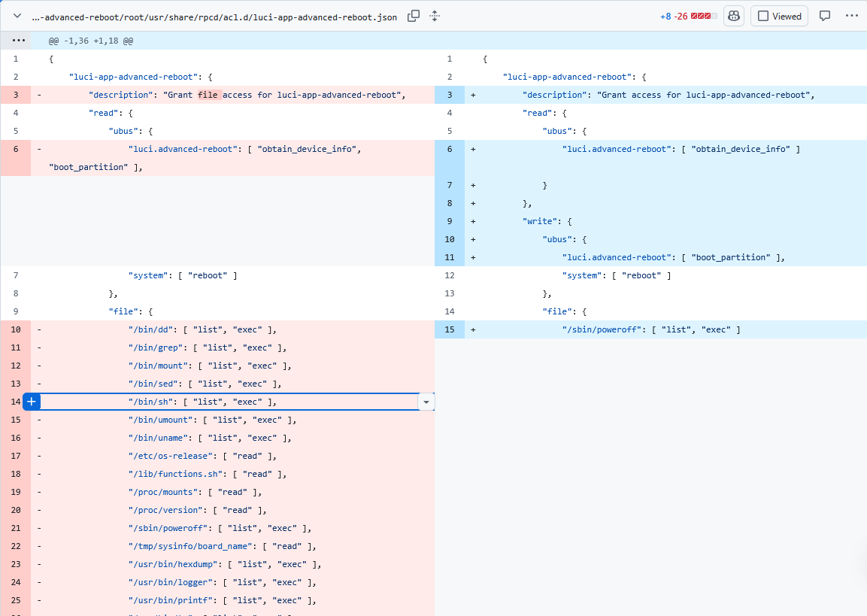Expand all lines of the diff file
Image resolution: width=867 pixels, height=616 pixels.
tap(435, 16)
